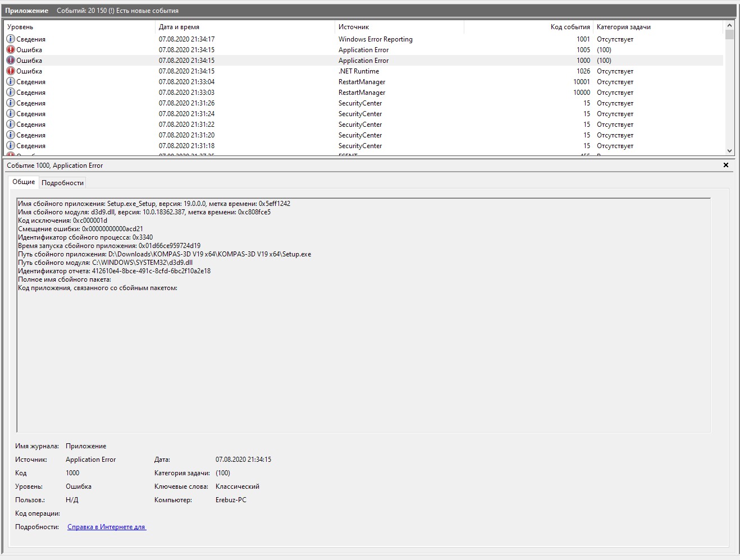
Task: Click faulting module line d3d9.dll version
Action: 144,212
